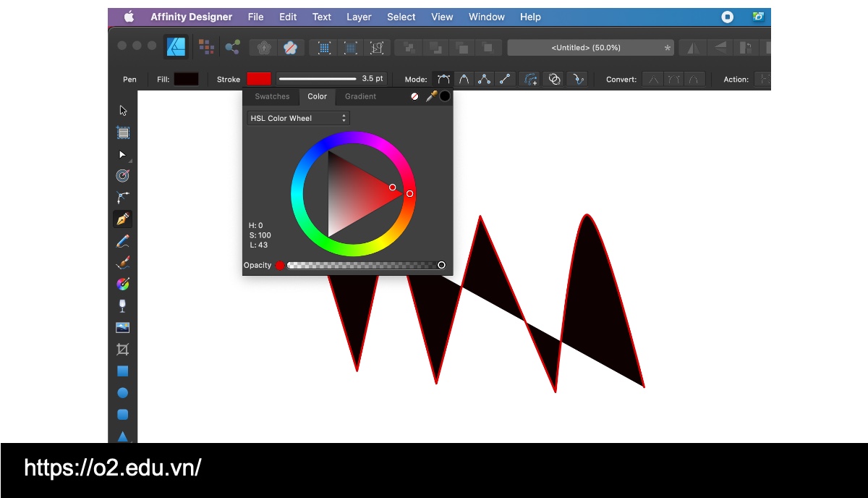Open the Window menu

tap(487, 17)
